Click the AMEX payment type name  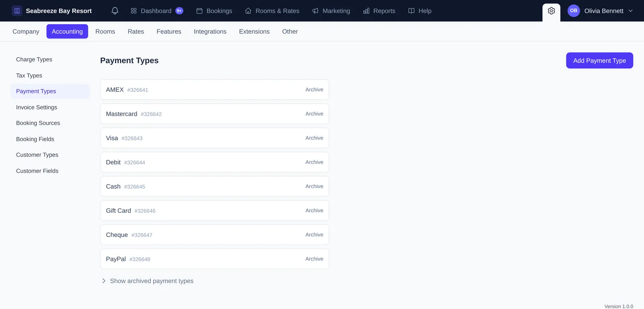[x=115, y=89]
